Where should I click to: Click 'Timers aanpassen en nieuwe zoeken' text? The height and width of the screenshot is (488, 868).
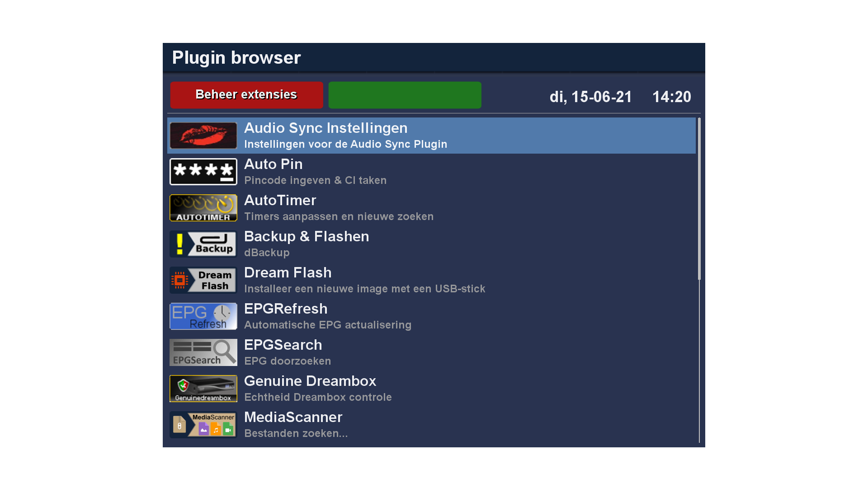point(339,216)
